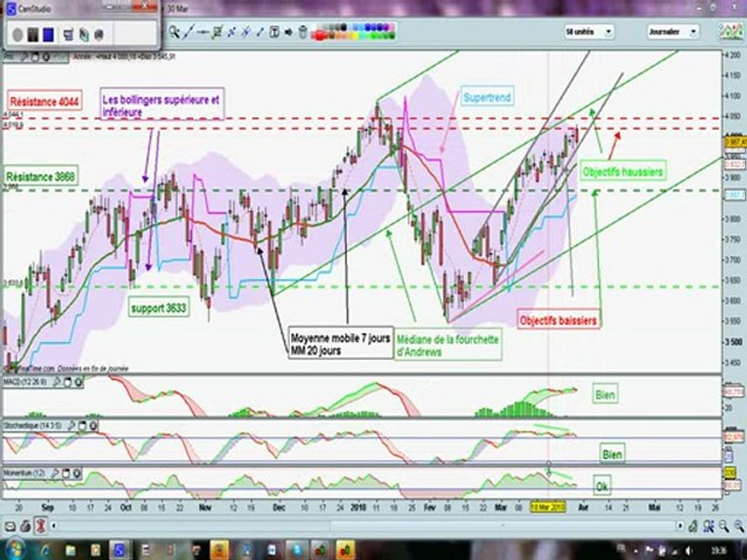Open the folder icon on the taskbar

(x=71, y=550)
